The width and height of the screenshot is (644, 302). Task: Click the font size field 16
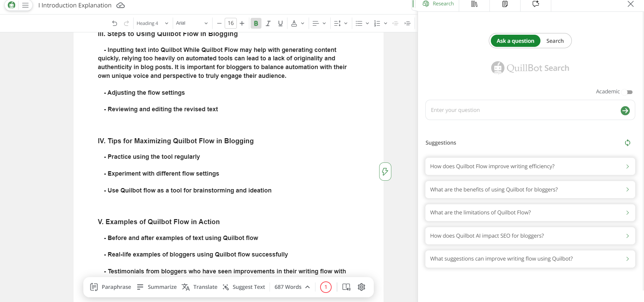tap(231, 23)
